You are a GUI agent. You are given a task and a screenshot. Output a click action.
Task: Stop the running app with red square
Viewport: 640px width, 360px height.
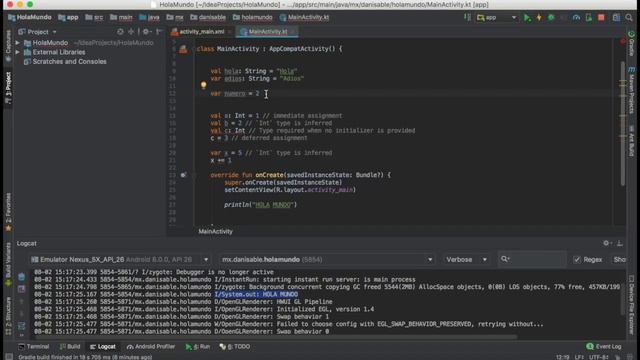(x=601, y=18)
